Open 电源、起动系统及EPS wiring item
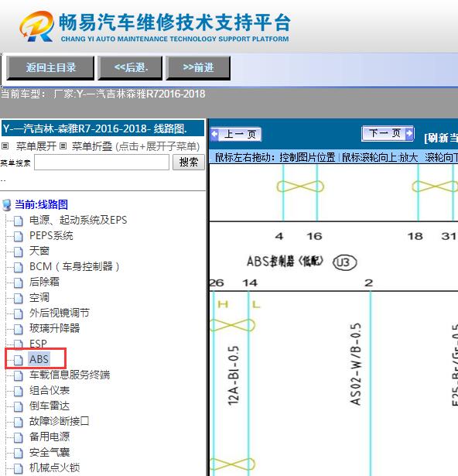This screenshot has height=476, width=458. pos(78,220)
